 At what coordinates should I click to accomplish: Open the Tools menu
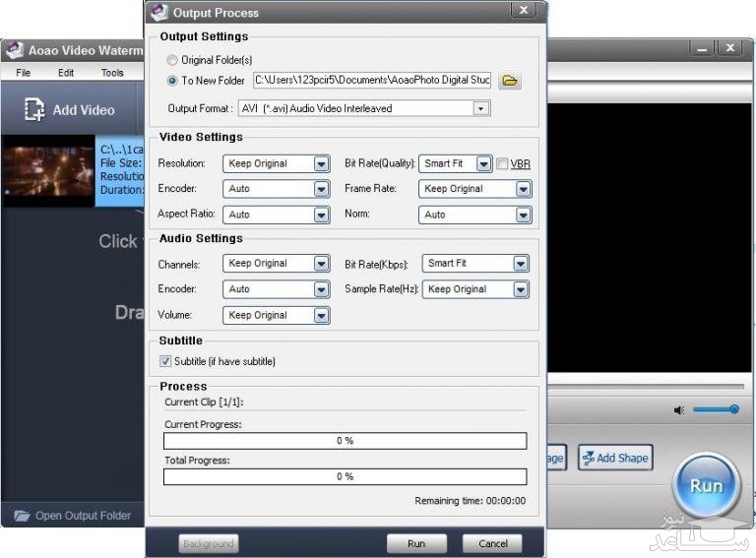click(112, 73)
